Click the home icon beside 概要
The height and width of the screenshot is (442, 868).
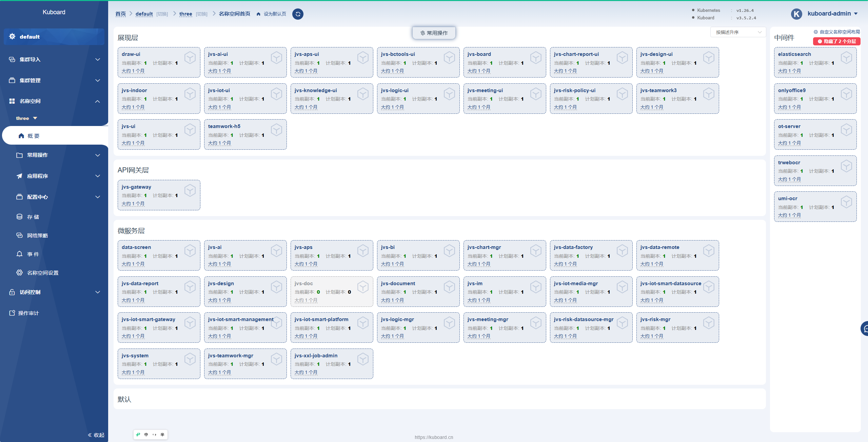[21, 136]
